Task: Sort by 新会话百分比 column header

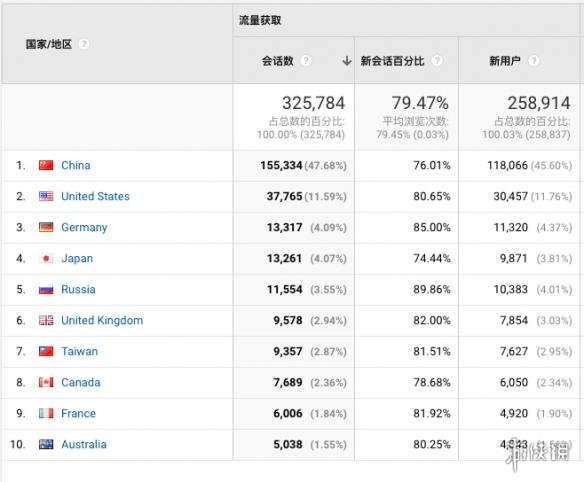Action: coord(392,61)
